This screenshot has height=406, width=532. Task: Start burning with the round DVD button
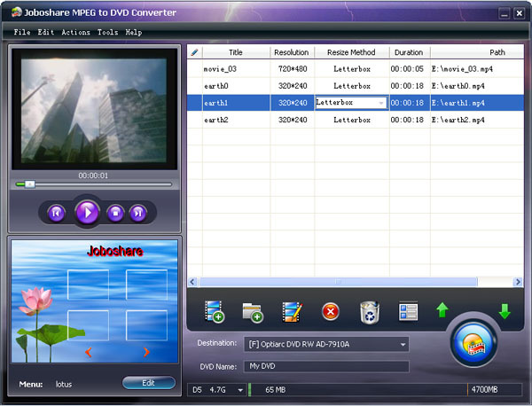click(473, 344)
